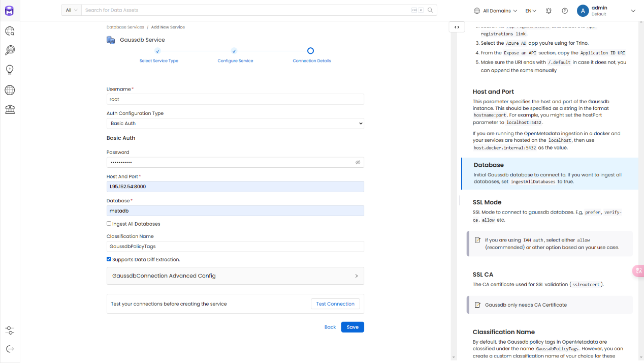Click the Test Connection button
The image size is (644, 363).
[335, 304]
